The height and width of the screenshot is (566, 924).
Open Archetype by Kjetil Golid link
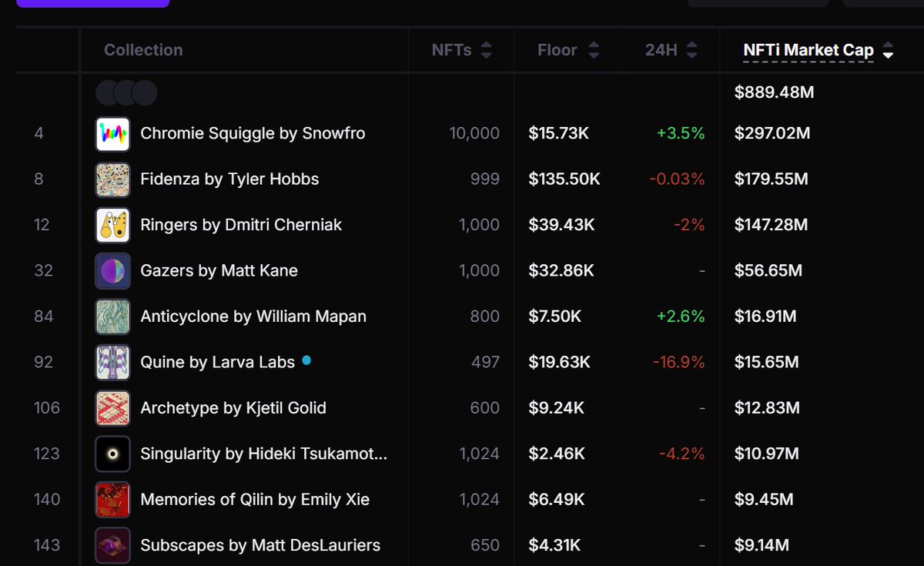click(233, 408)
